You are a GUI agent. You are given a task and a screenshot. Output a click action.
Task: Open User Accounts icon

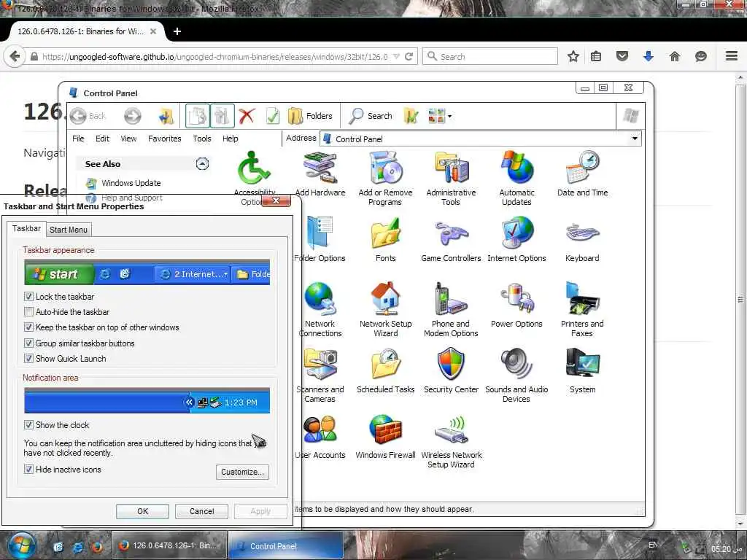pos(320,437)
